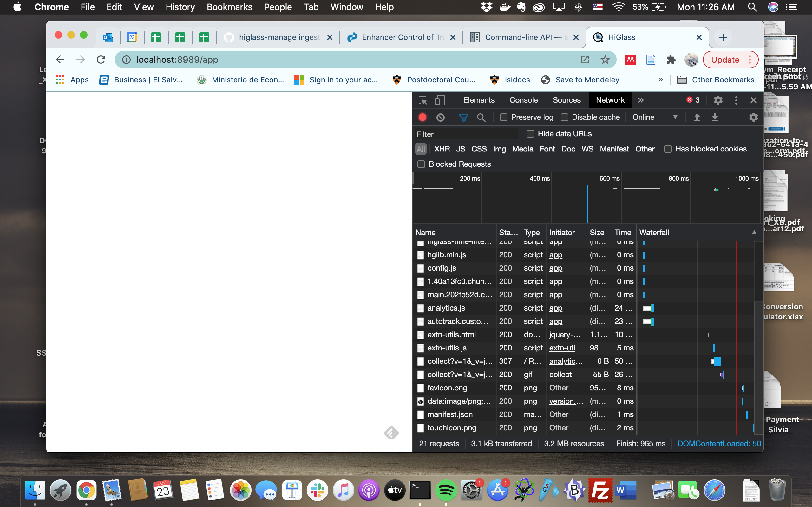Switch to the Sources tab
Screen dimensions: 812x507
[566, 100]
